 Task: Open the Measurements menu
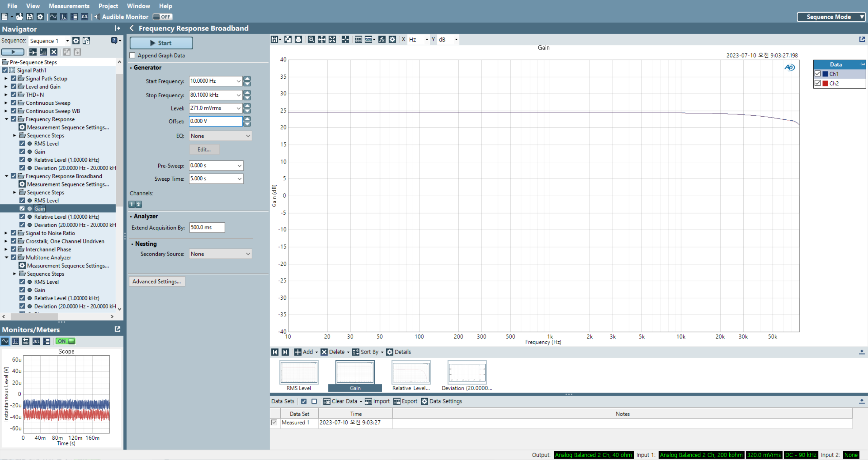coord(69,6)
